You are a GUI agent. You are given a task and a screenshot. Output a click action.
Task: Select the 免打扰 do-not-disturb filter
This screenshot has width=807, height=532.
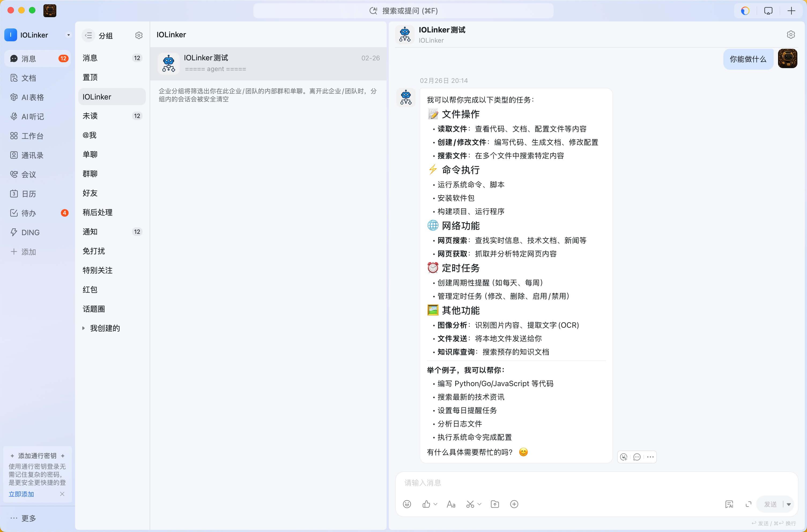112,251
